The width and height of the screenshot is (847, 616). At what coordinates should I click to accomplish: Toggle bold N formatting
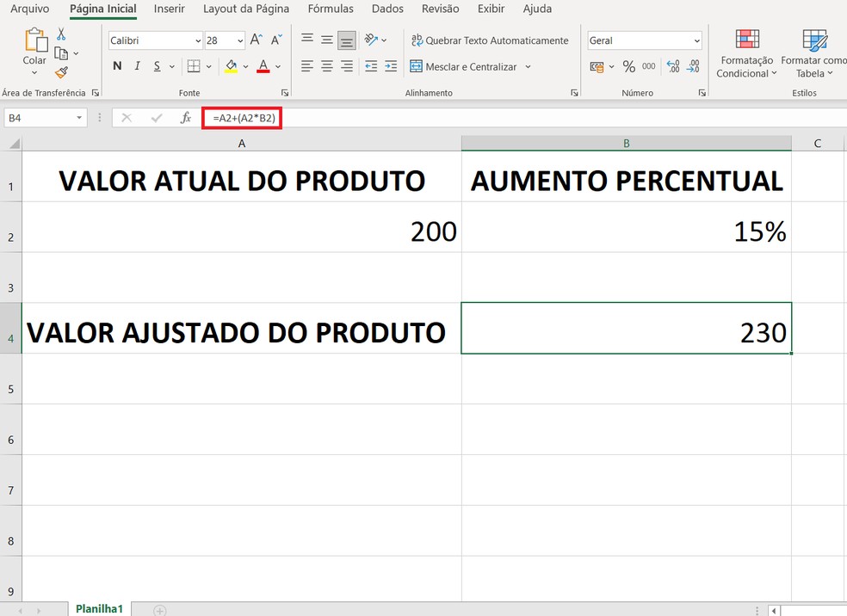coord(117,66)
